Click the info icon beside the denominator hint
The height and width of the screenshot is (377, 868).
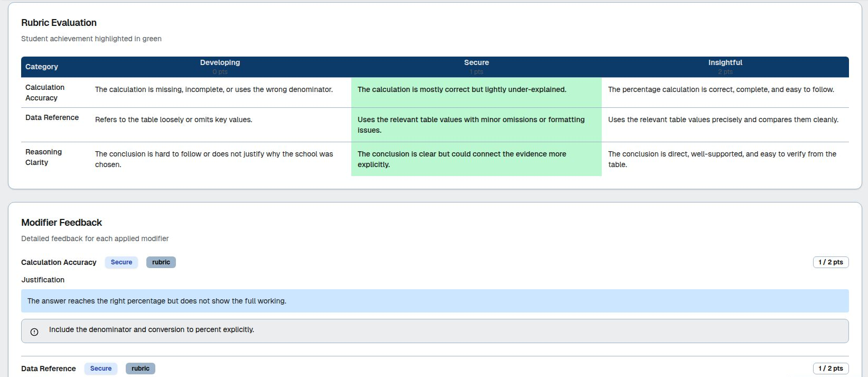34,332
